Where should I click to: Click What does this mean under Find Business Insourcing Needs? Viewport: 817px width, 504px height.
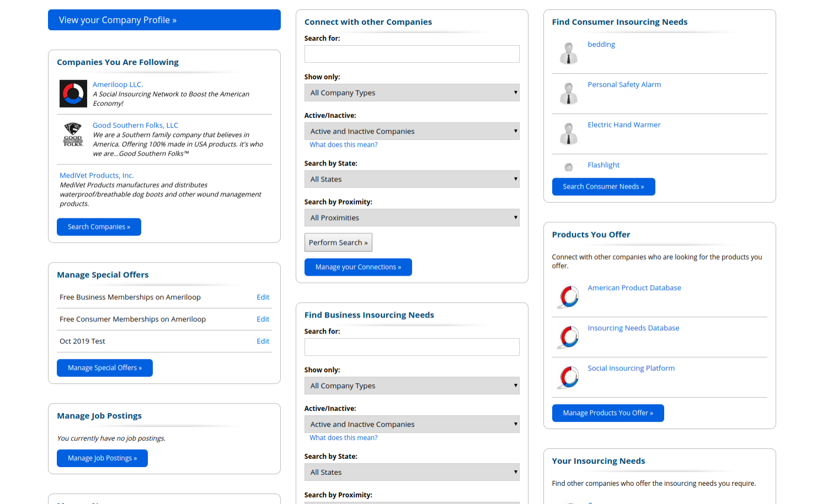[x=344, y=438]
